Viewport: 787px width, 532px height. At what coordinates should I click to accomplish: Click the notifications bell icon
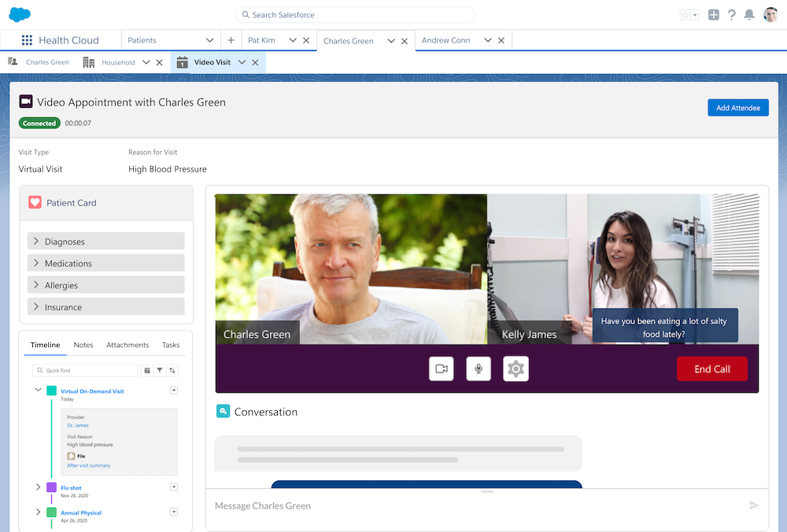[749, 15]
